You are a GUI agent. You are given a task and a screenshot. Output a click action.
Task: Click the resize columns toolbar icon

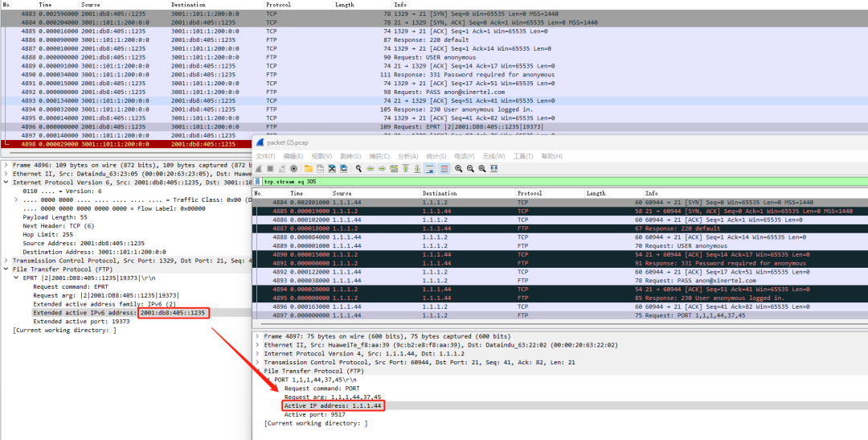(493, 169)
